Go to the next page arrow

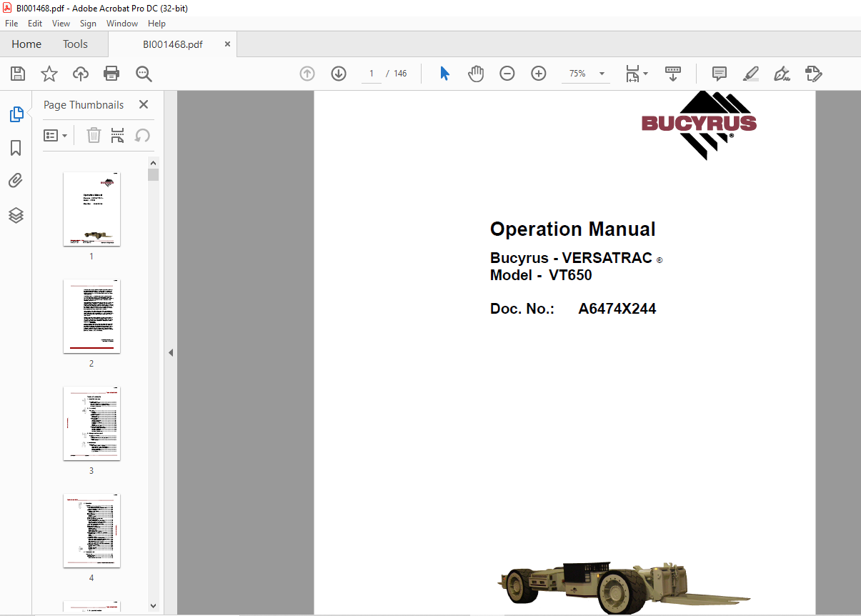pos(339,74)
